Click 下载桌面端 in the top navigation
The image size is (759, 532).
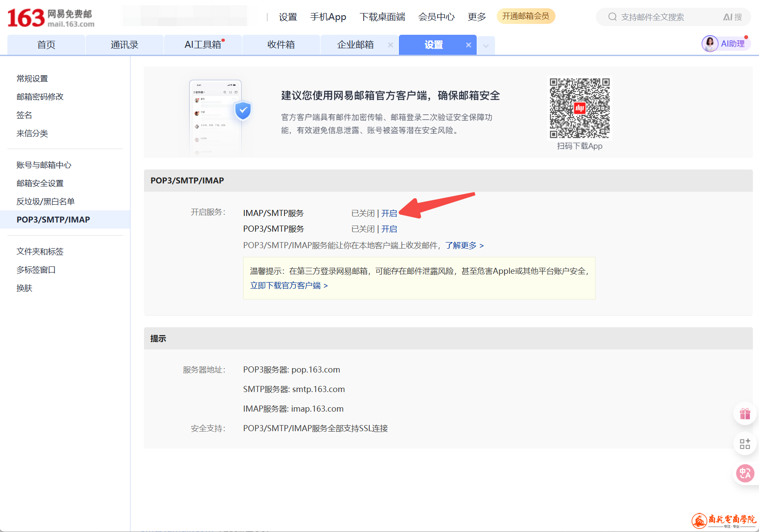pyautogui.click(x=382, y=17)
